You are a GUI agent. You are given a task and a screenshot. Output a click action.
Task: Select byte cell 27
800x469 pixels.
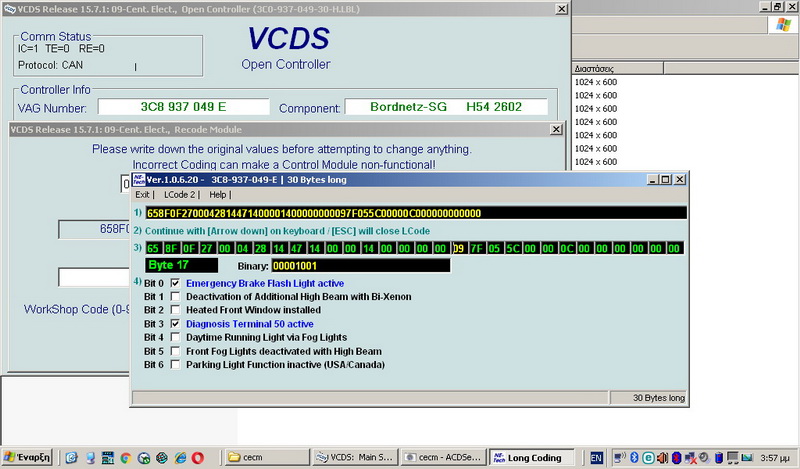point(207,249)
